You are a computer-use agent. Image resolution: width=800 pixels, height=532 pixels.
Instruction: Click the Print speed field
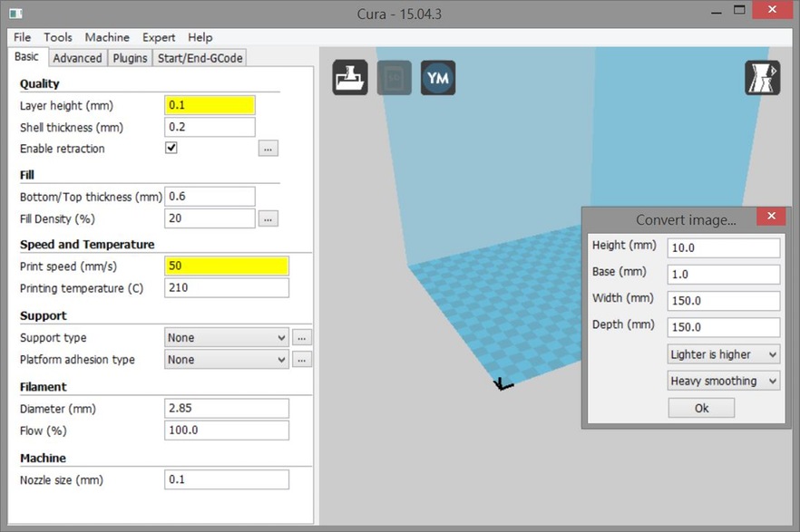pos(227,266)
